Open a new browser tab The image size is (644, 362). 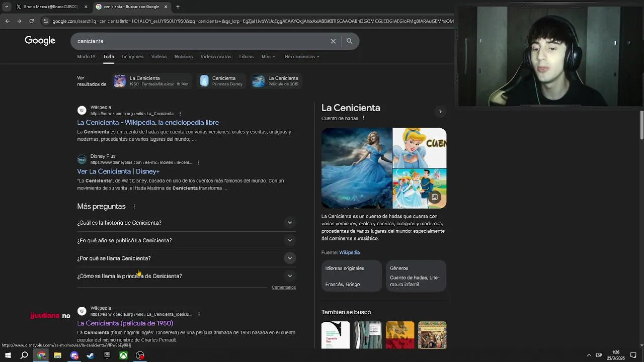pyautogui.click(x=178, y=7)
